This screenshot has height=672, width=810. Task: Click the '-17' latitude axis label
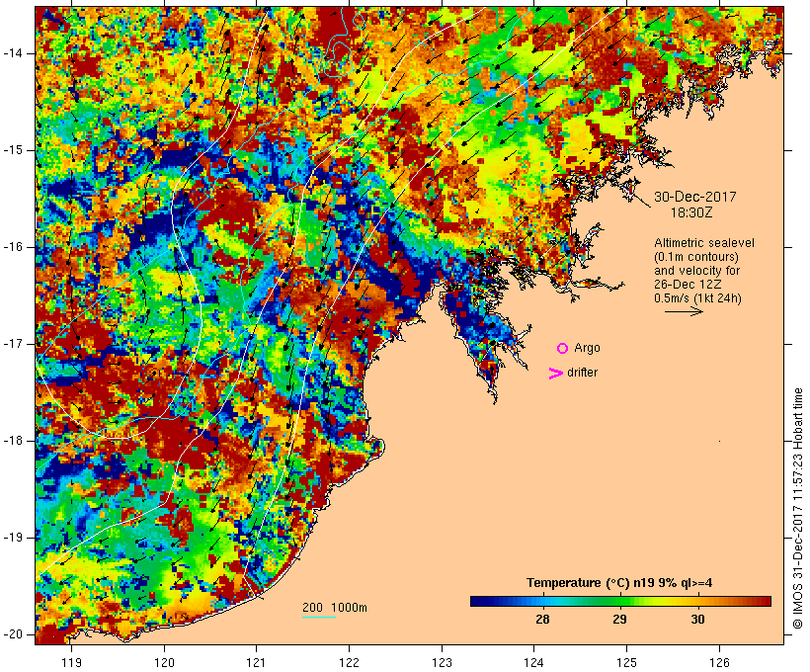[14, 344]
